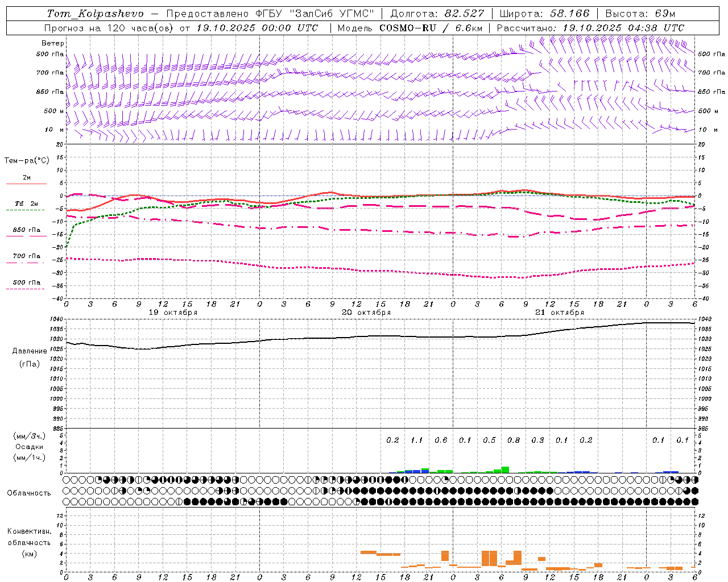Click the 1.1 three-hour precipitation value

tap(417, 440)
